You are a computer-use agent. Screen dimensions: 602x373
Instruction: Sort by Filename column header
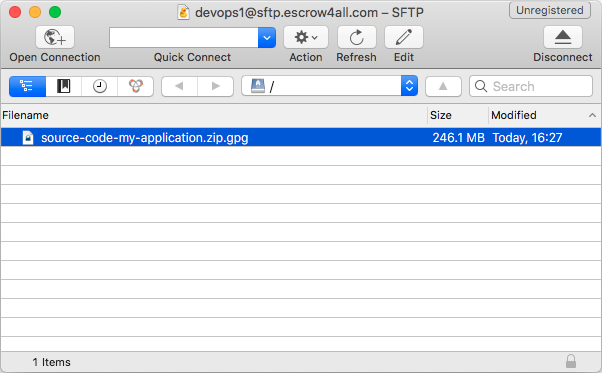coord(214,115)
